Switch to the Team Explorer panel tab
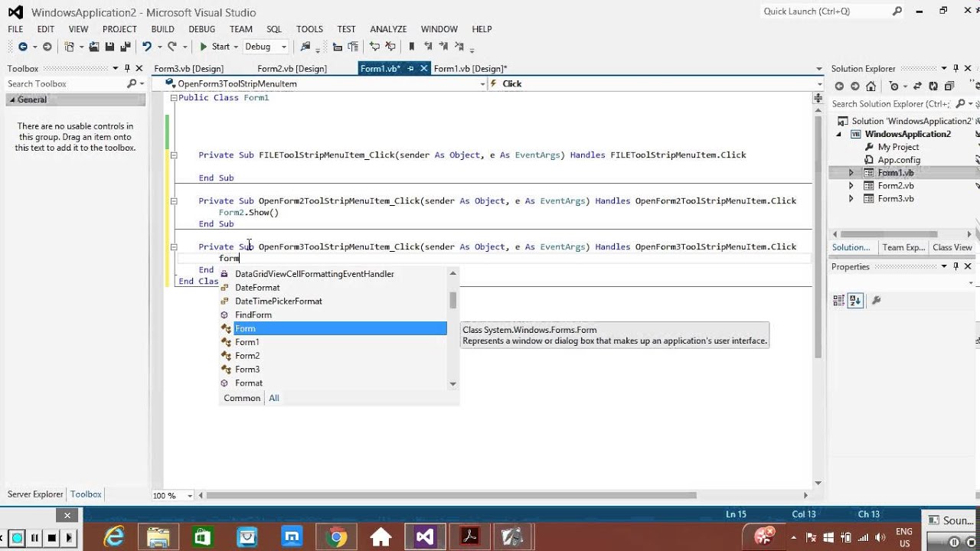 903,247
